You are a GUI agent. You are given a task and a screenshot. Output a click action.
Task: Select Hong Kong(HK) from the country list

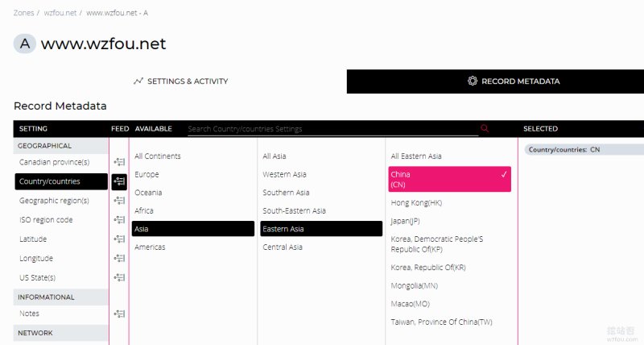[416, 202]
